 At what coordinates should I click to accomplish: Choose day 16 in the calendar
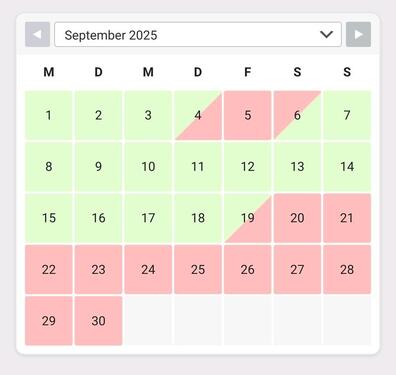pyautogui.click(x=98, y=218)
